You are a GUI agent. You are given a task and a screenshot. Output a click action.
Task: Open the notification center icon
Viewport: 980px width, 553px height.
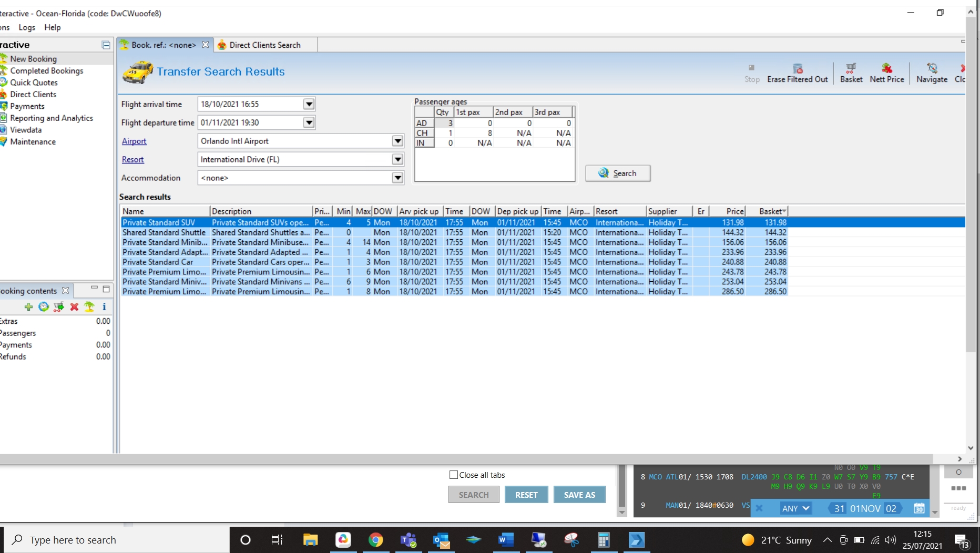pos(961,540)
